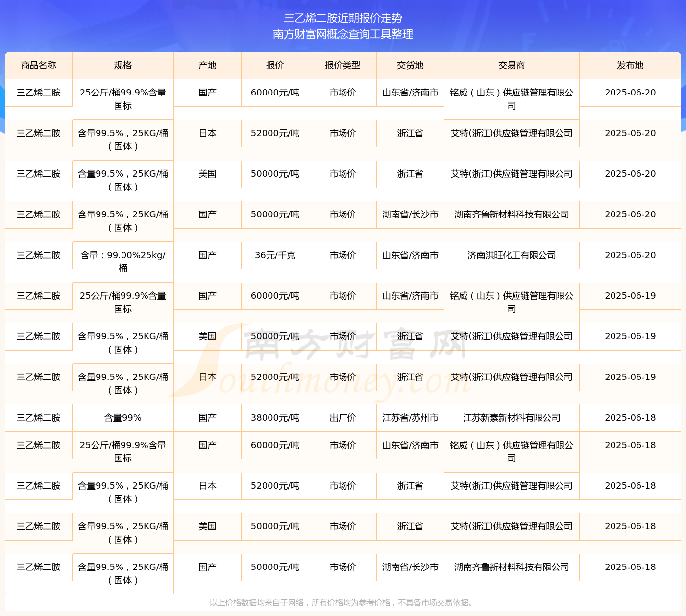Click the 交货地 column header

coord(411,65)
